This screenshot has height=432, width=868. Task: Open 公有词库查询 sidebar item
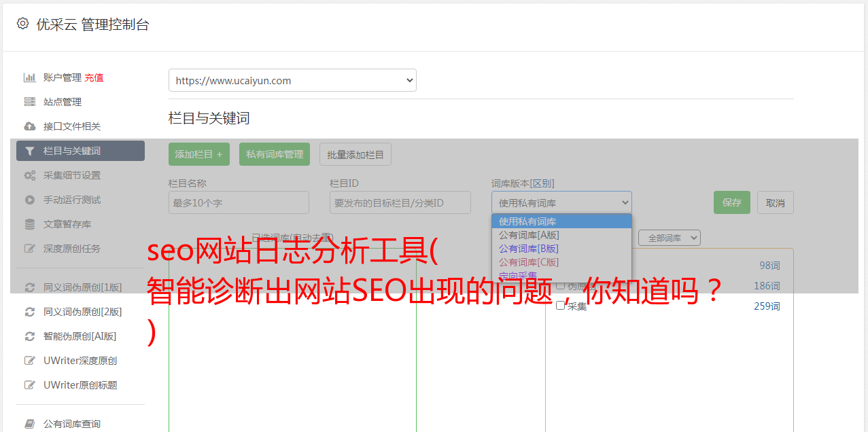pos(80,424)
